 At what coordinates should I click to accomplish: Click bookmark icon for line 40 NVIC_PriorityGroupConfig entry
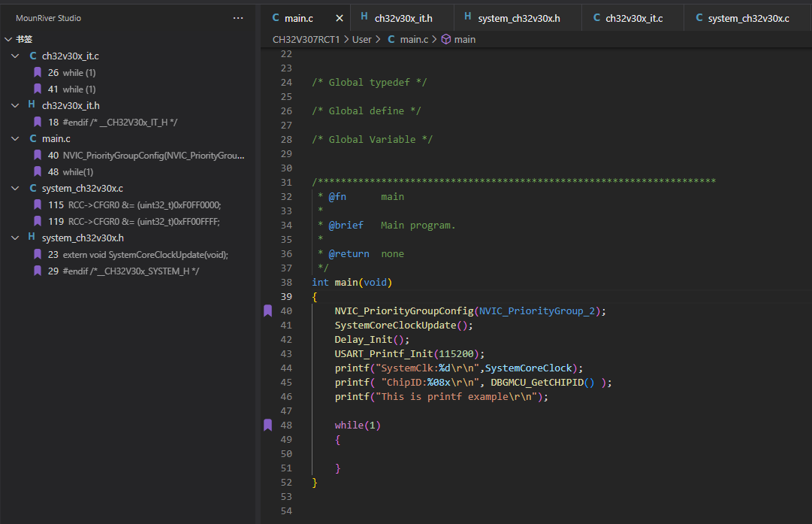(38, 156)
